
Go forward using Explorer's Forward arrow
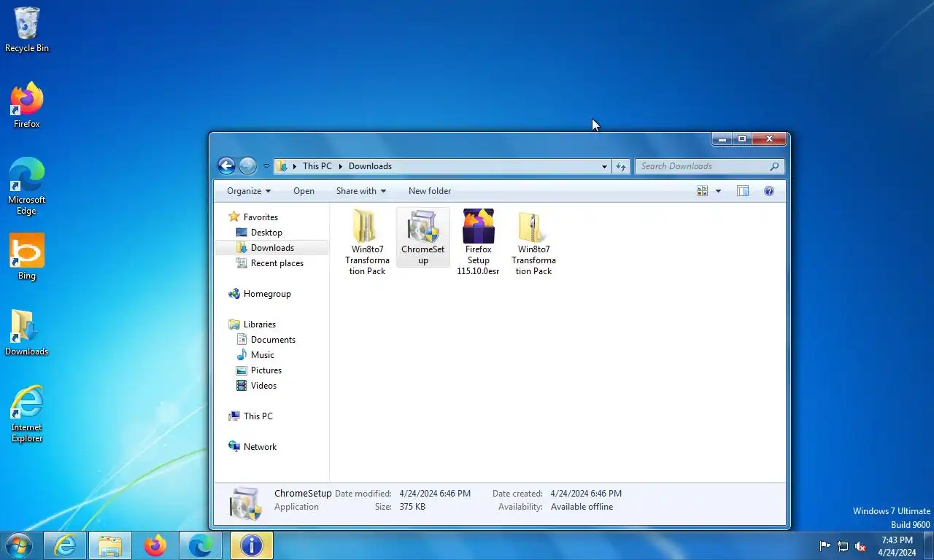[x=248, y=166]
